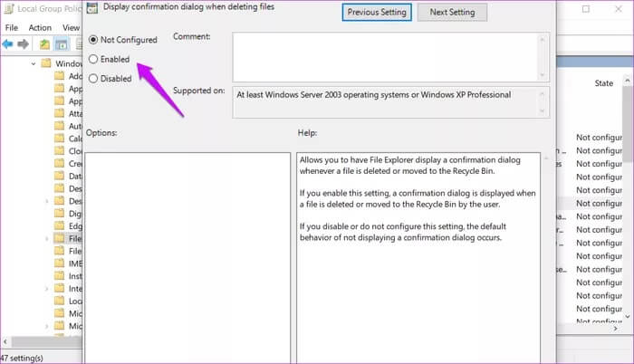Screen dimensions: 634x364
Task: Select the 'Loc' tree item label
Action: (75, 302)
